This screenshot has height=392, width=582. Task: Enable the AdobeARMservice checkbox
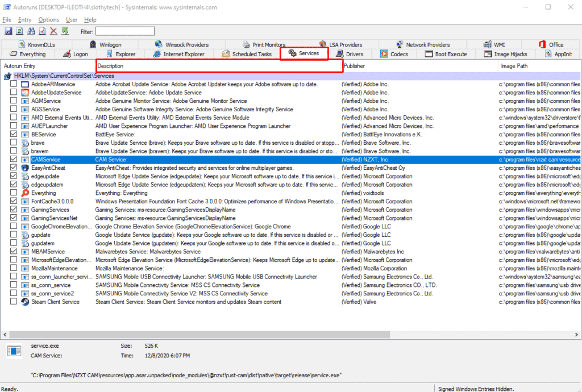click(x=14, y=84)
